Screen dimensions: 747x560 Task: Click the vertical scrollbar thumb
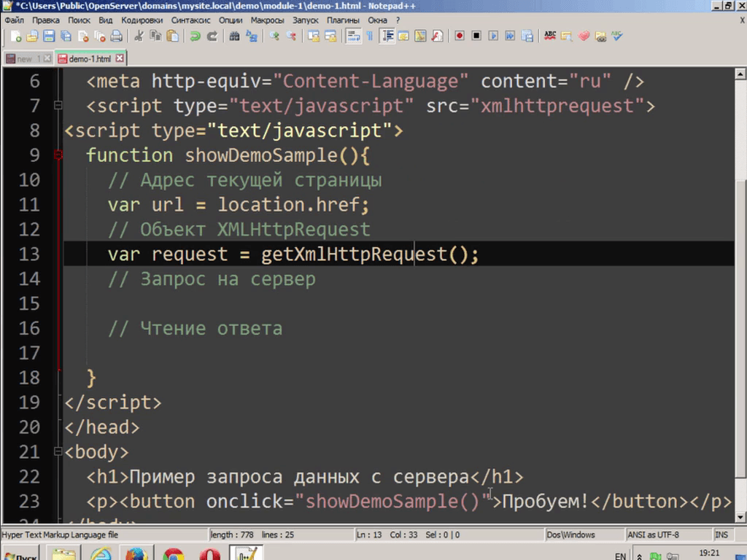pyautogui.click(x=740, y=329)
